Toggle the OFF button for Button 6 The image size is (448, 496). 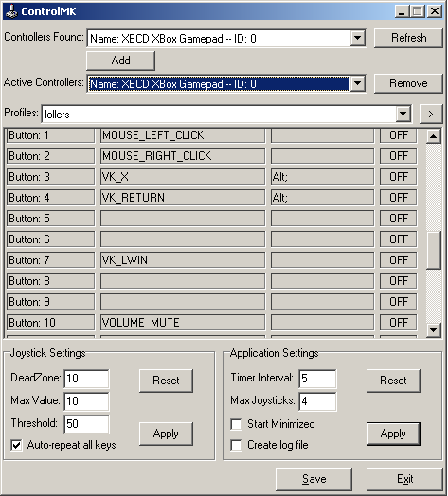[399, 239]
